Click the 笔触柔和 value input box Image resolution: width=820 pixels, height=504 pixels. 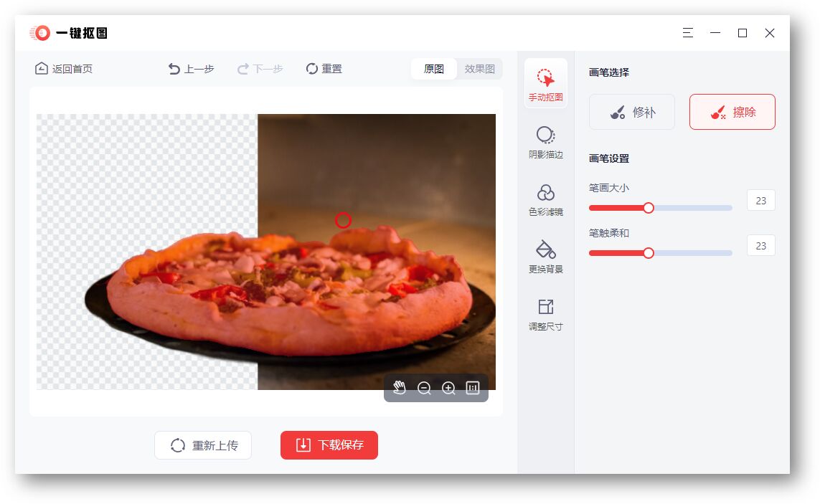[x=761, y=246]
